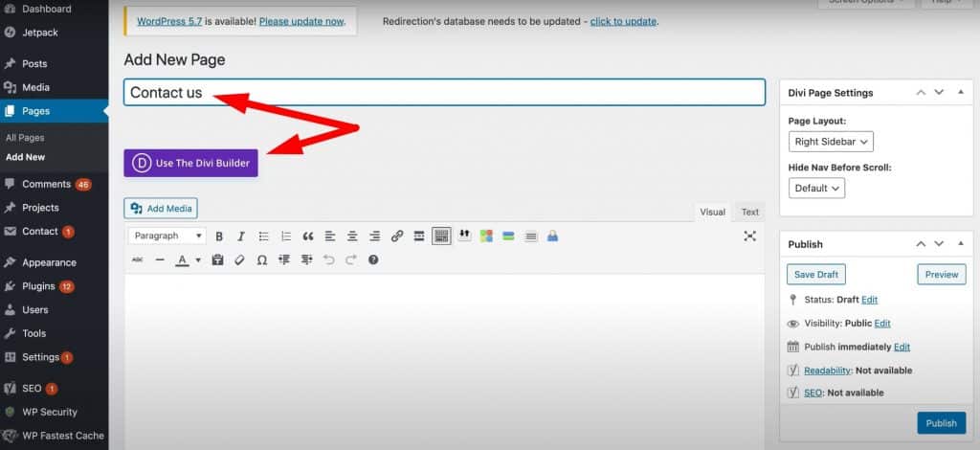Apply strikethrough formatting
Image resolution: width=980 pixels, height=450 pixels.
click(138, 259)
